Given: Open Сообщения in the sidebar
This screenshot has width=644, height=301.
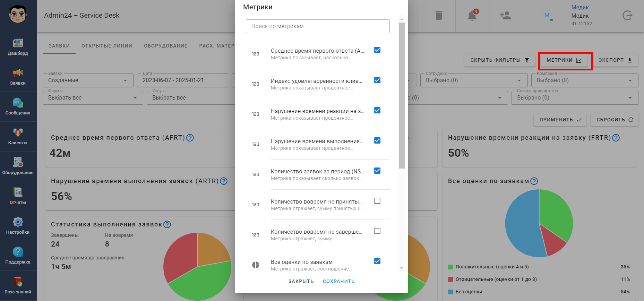Looking at the screenshot, I should click(18, 106).
